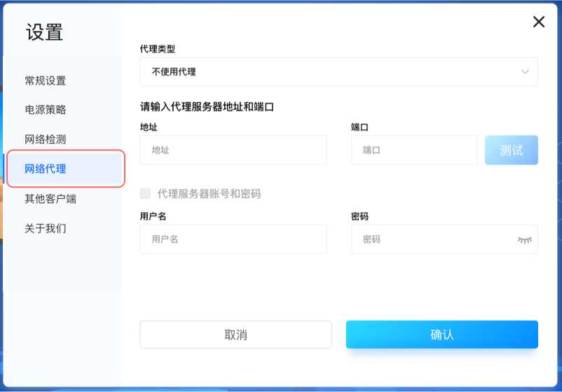Toggle password visibility eye icon
Image resolution: width=562 pixels, height=392 pixels.
[x=524, y=239]
